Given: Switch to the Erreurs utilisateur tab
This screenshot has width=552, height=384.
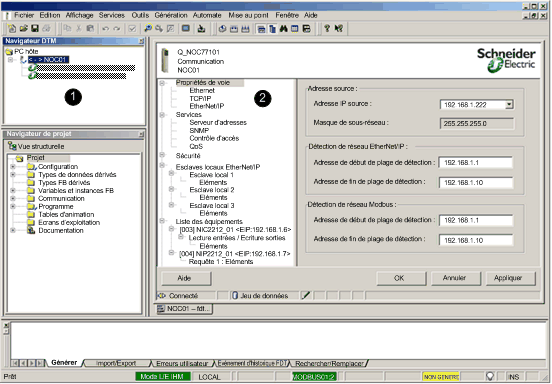Looking at the screenshot, I should (182, 363).
